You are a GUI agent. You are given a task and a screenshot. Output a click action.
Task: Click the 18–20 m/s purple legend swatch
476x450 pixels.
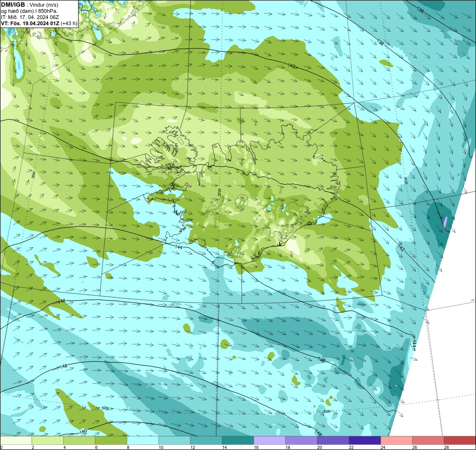pos(301,440)
